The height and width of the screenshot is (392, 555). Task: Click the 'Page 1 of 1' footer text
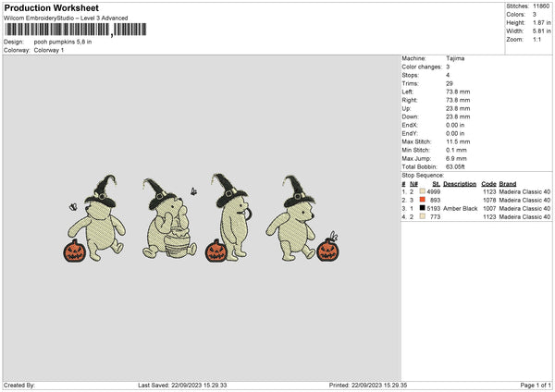536,386
